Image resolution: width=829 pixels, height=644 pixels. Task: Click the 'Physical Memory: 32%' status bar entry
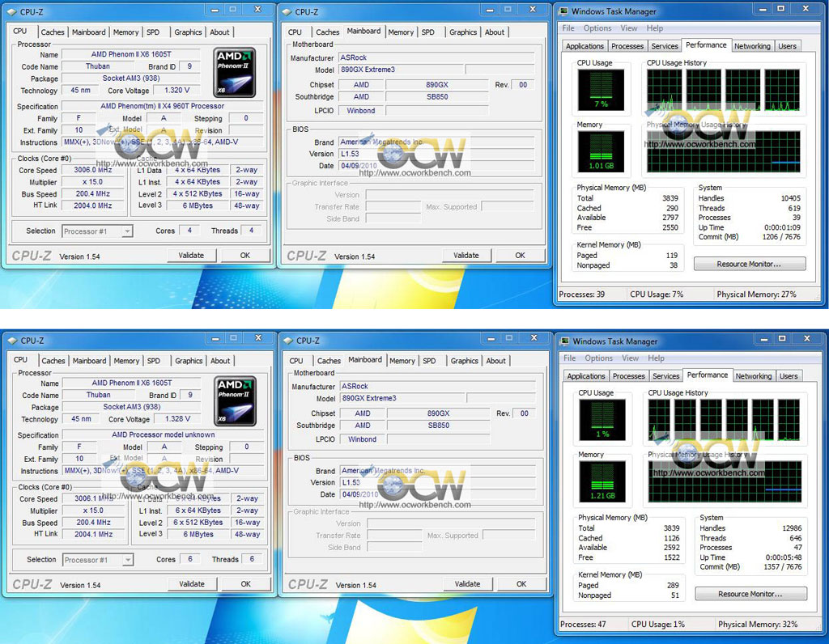(x=758, y=624)
